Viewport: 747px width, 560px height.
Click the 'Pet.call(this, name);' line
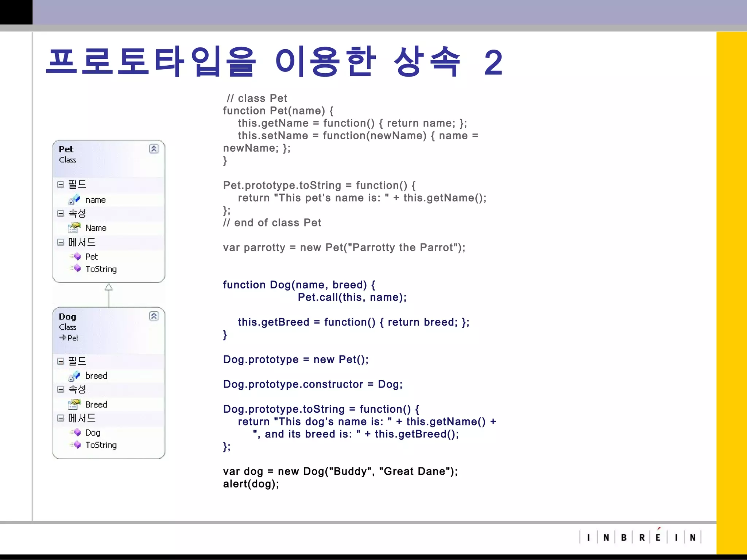coord(352,297)
